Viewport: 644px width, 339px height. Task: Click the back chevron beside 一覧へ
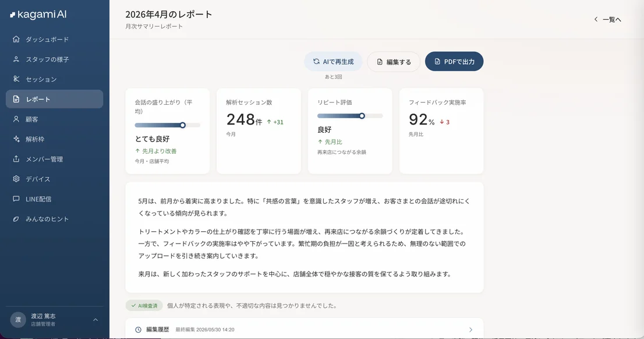596,19
